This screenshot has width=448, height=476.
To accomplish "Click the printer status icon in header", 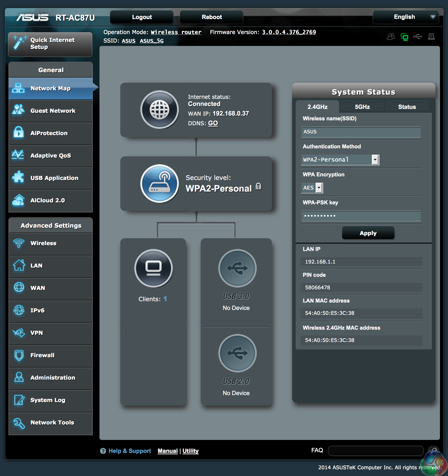I will 431,37.
